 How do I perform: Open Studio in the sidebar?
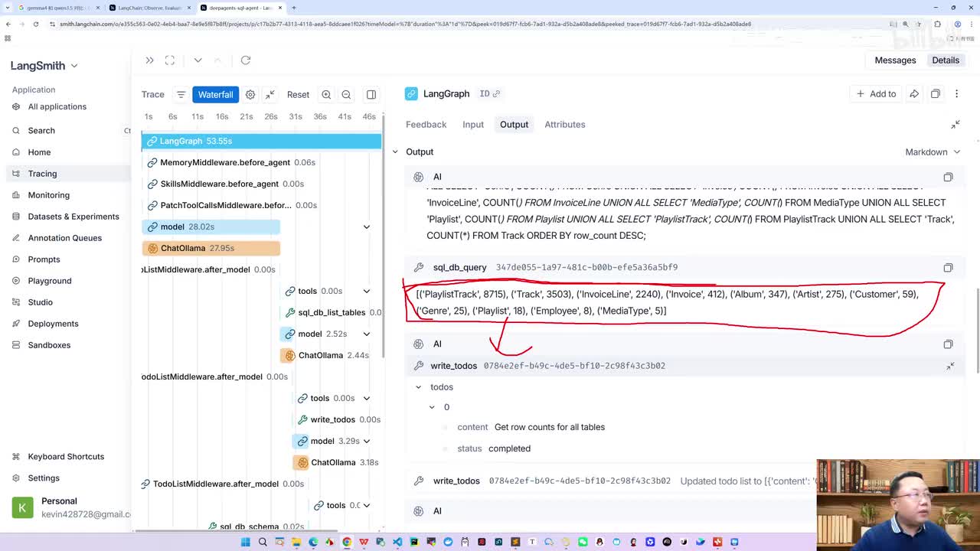tap(40, 302)
